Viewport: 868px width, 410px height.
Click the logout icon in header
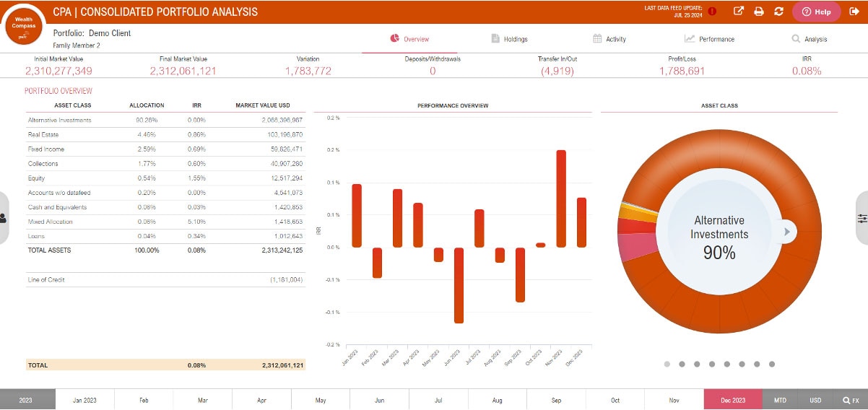(x=855, y=12)
